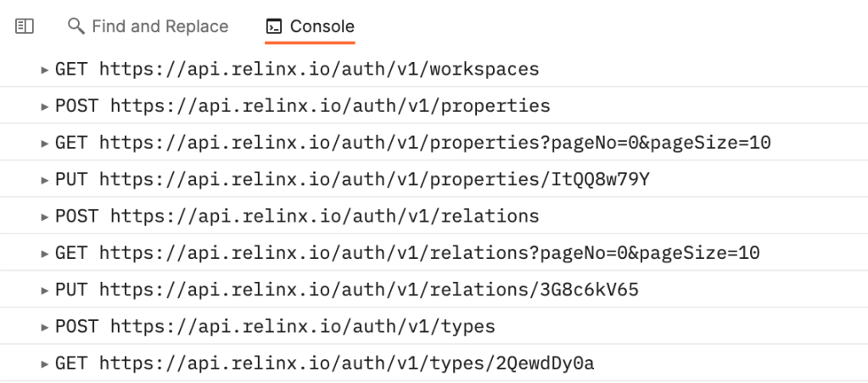
Task: Open Find and Replace
Action: click(x=148, y=26)
